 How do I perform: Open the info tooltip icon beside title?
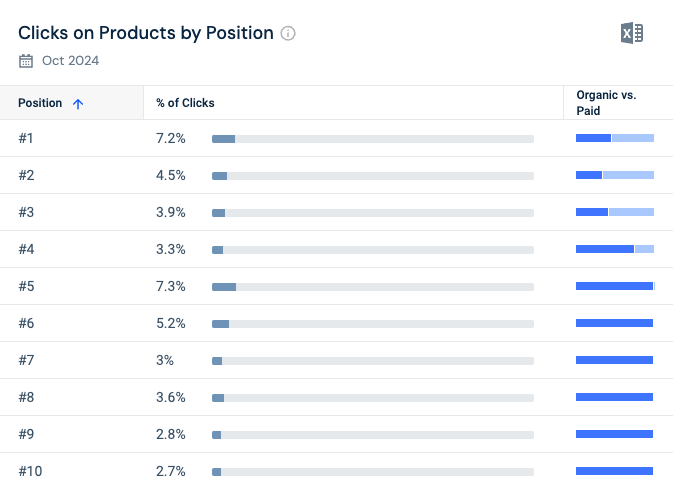[288, 33]
